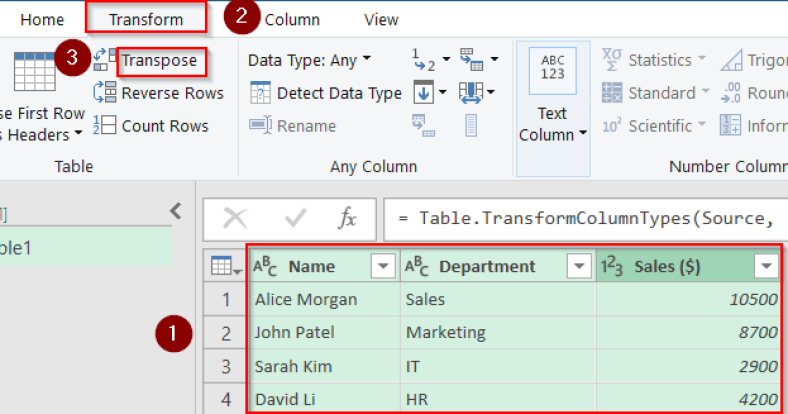Switch to the View tab
This screenshot has width=788, height=414.
pos(381,19)
